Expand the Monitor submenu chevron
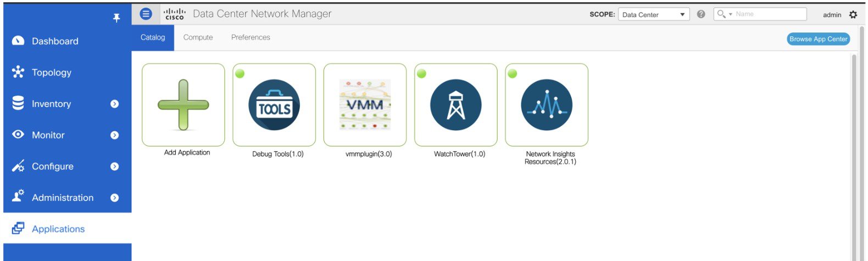The width and height of the screenshot is (868, 261). coord(114,135)
